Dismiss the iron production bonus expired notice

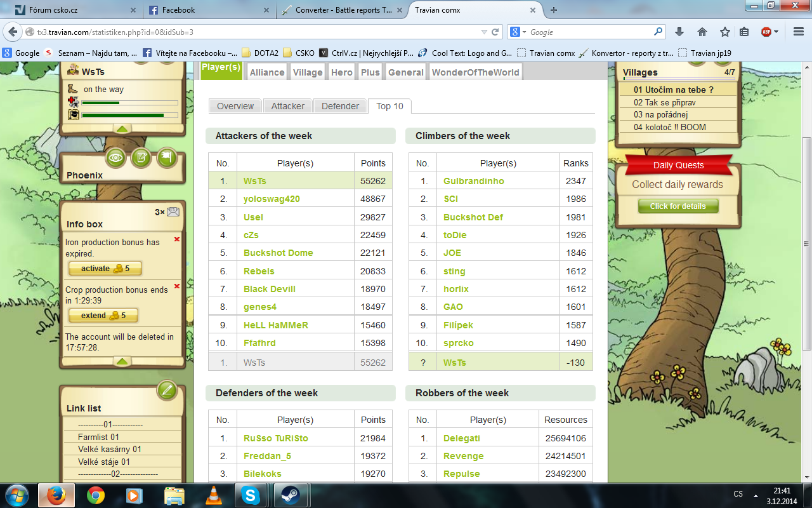177,239
